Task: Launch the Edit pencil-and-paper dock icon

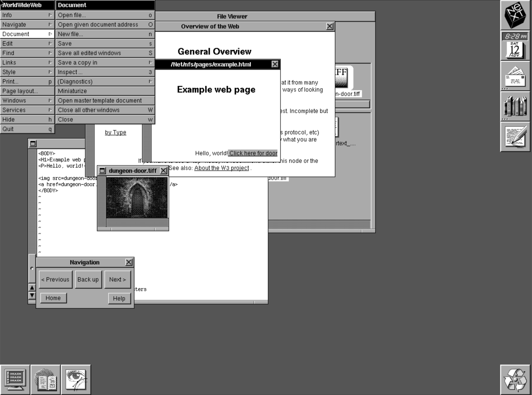Action: [x=515, y=137]
